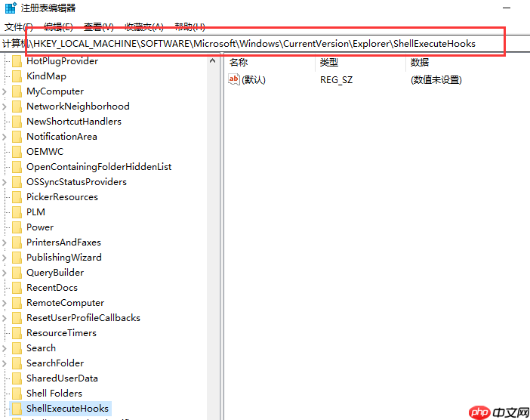Select the PLM key label
Image resolution: width=530 pixels, height=420 pixels.
pos(35,212)
